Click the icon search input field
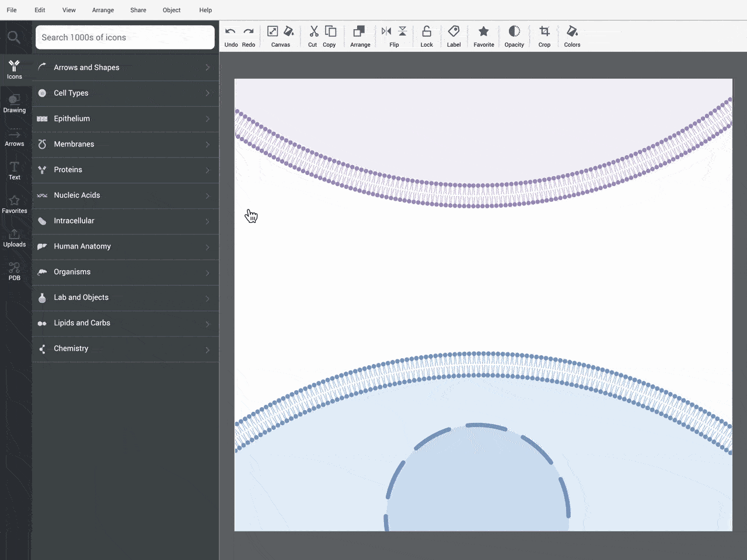Screen dimensions: 747x560 [125, 37]
